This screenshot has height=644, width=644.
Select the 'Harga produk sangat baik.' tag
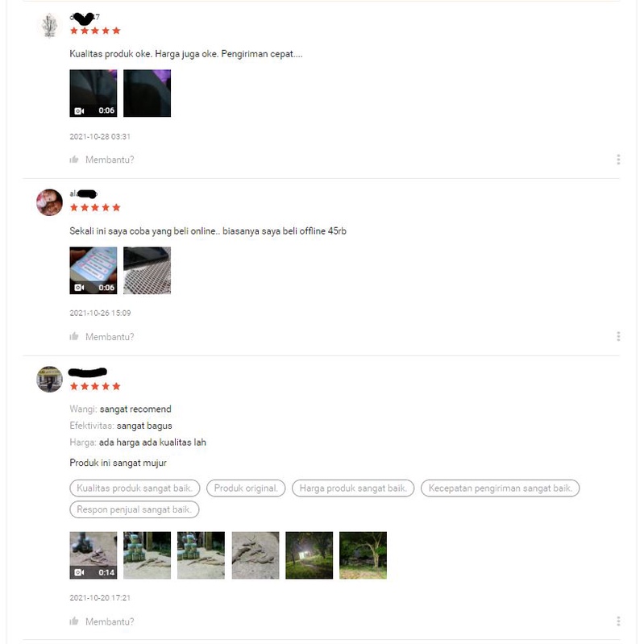[x=353, y=488]
